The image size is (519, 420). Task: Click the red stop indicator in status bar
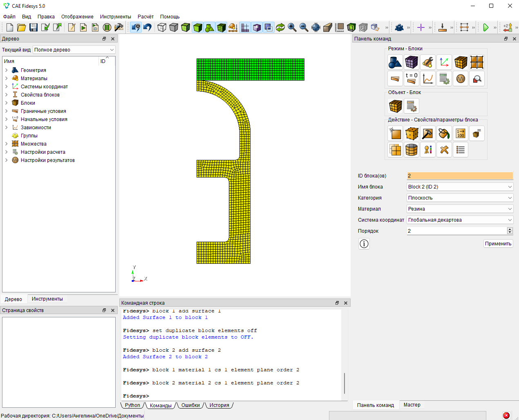click(x=506, y=416)
